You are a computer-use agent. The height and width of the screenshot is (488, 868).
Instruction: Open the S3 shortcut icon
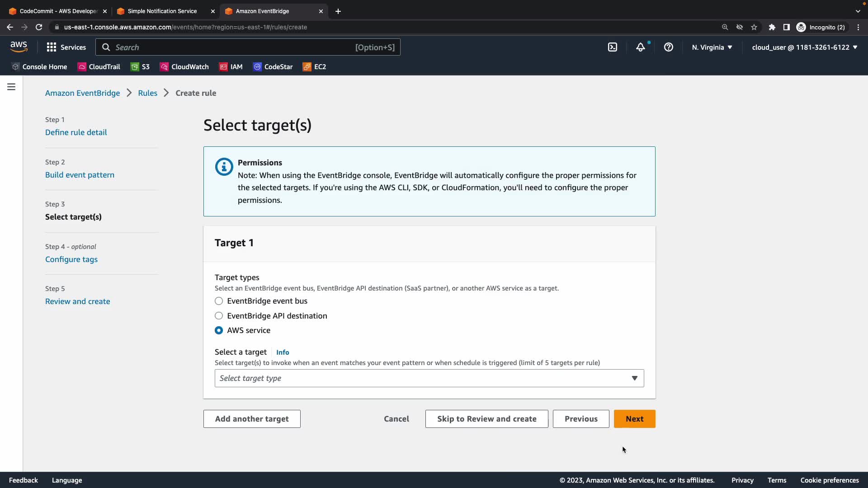point(135,67)
